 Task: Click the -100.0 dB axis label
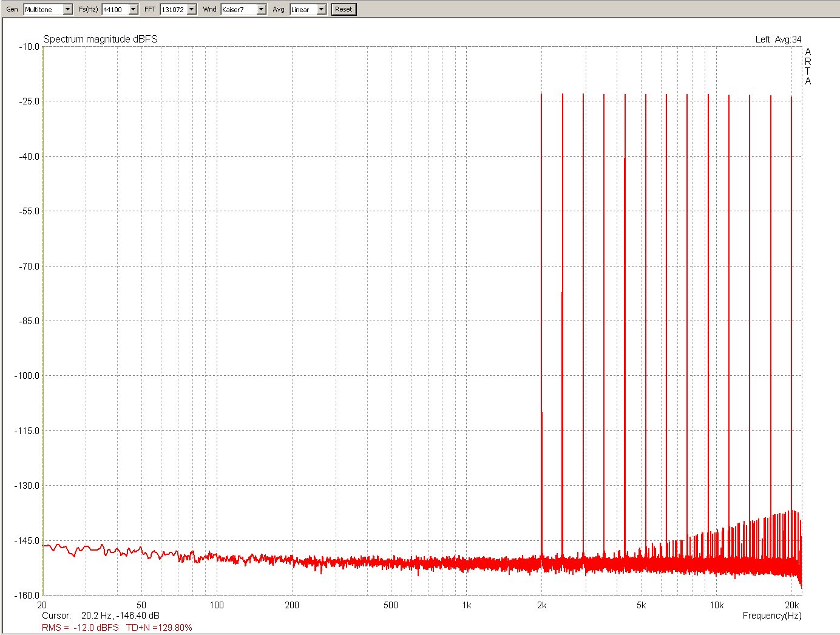click(27, 376)
